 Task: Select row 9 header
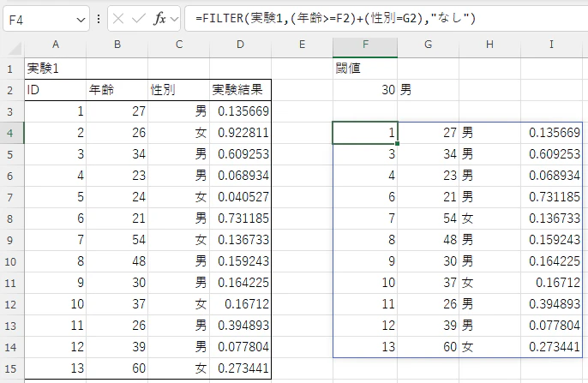click(x=10, y=240)
